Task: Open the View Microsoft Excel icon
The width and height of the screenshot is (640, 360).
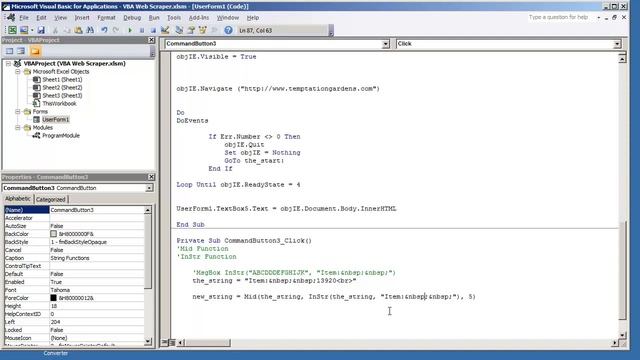Action: click(12, 30)
